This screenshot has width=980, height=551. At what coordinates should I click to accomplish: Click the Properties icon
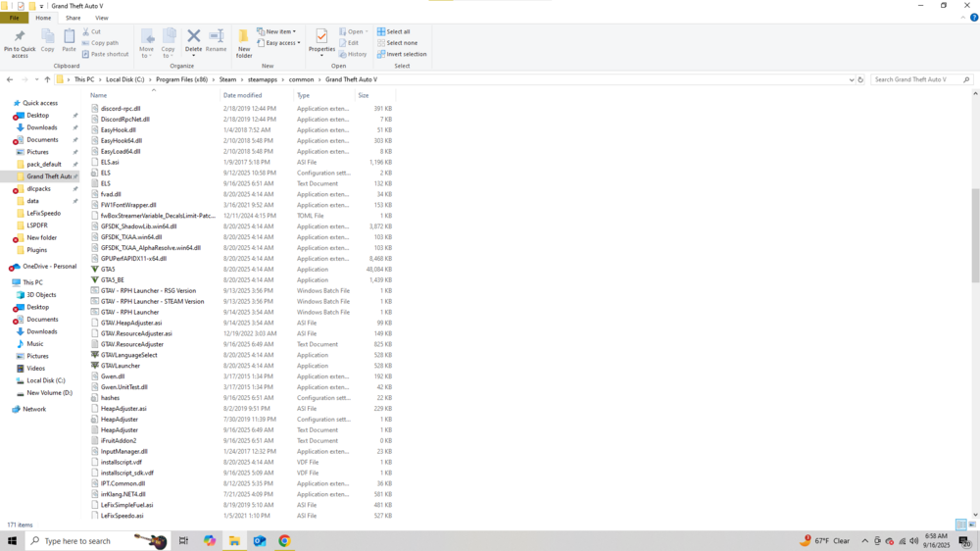coord(321,37)
